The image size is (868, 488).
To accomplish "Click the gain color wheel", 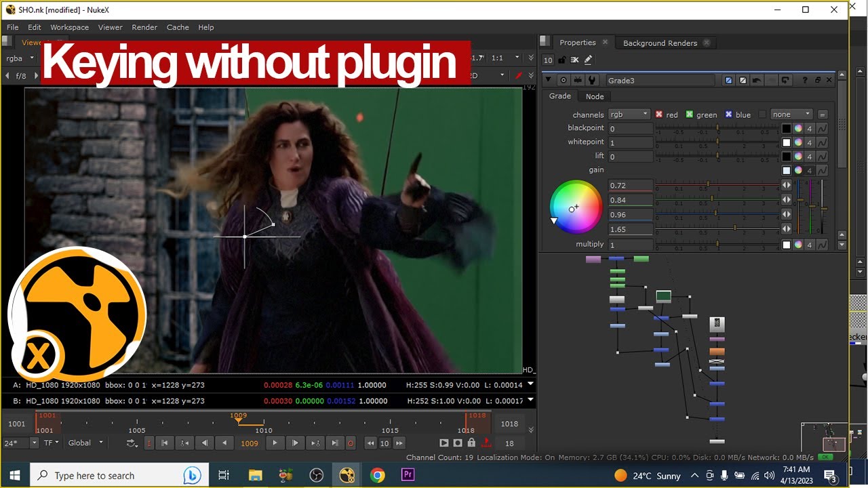I will [x=576, y=206].
